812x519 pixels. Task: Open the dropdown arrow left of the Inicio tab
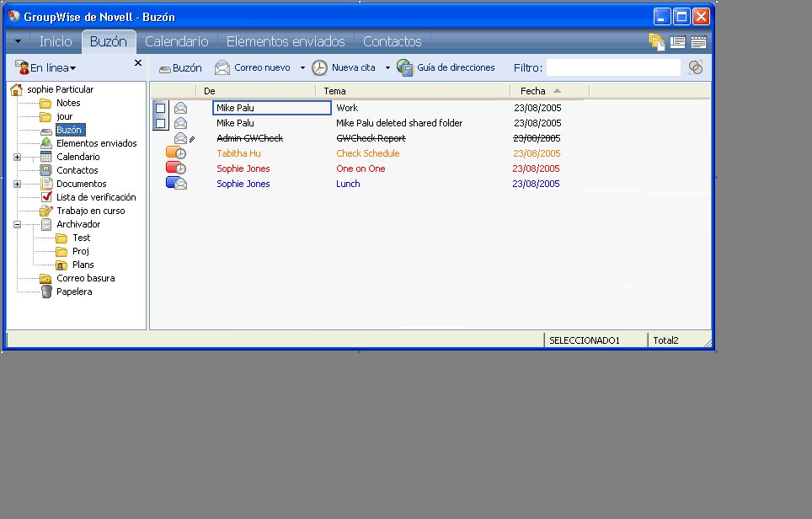19,41
